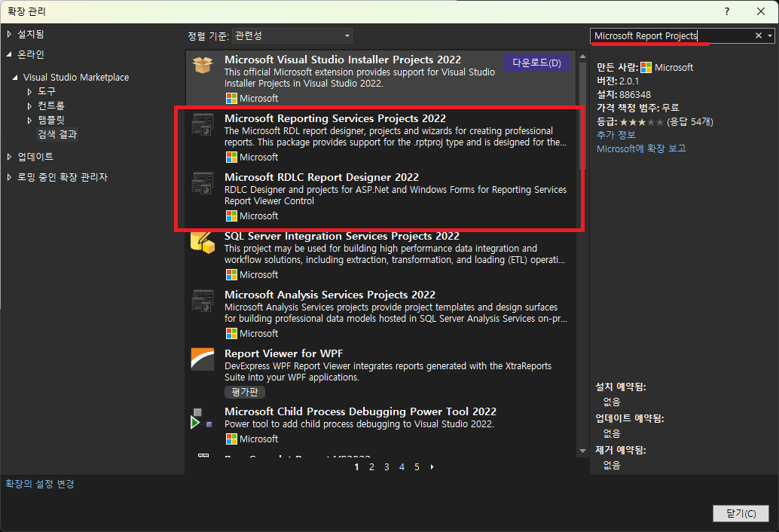Click Microsoft logo under Reporting Services Projects
The image size is (779, 532).
[231, 157]
